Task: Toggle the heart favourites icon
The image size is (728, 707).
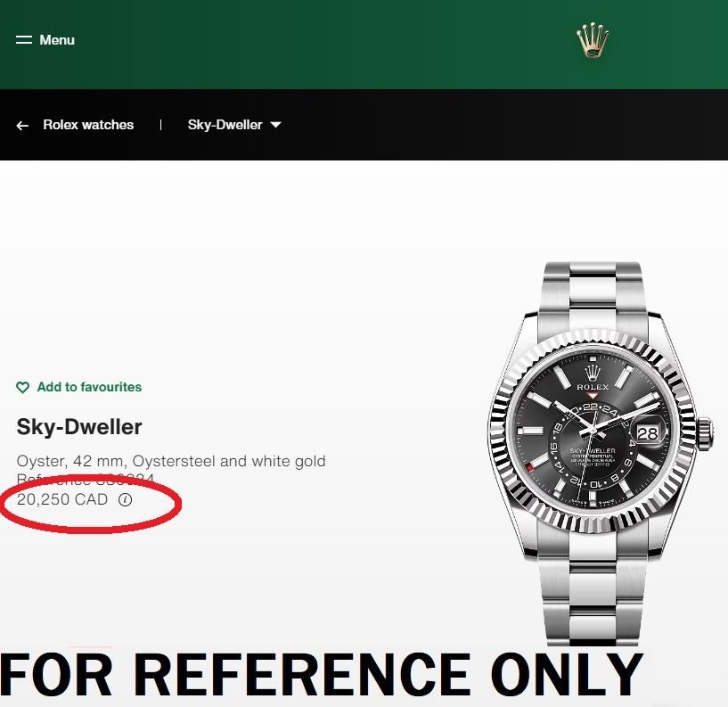Action: 23,387
